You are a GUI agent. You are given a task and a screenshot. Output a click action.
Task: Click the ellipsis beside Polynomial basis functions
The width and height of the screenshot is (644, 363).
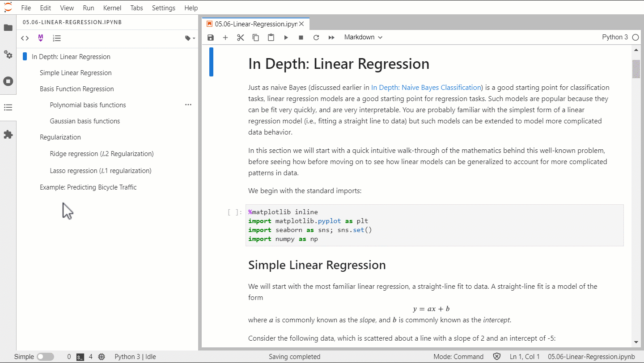tap(188, 105)
